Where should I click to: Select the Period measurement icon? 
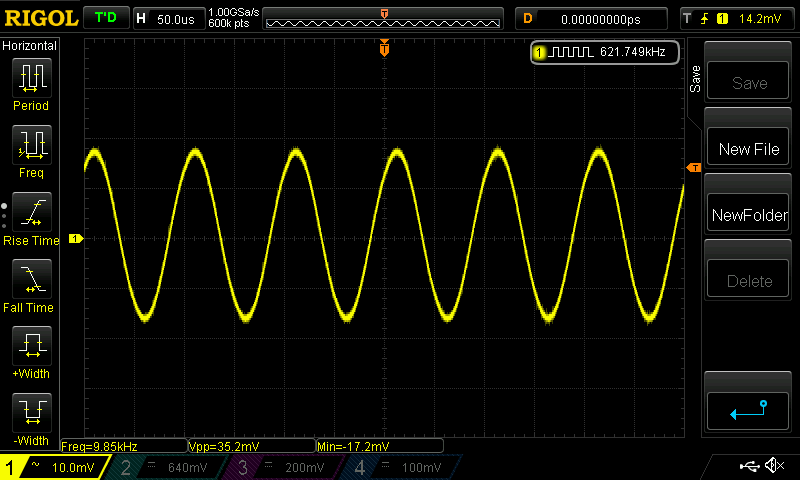32,78
